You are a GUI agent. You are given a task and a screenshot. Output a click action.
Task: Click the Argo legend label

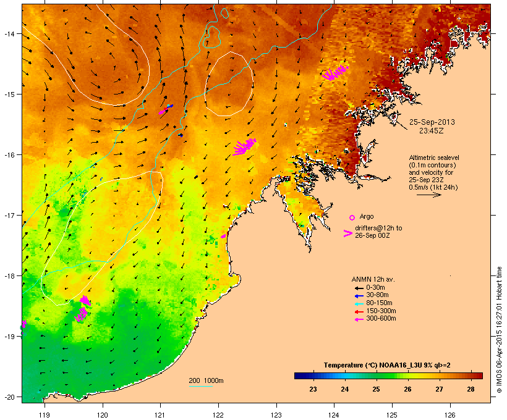[367, 216]
